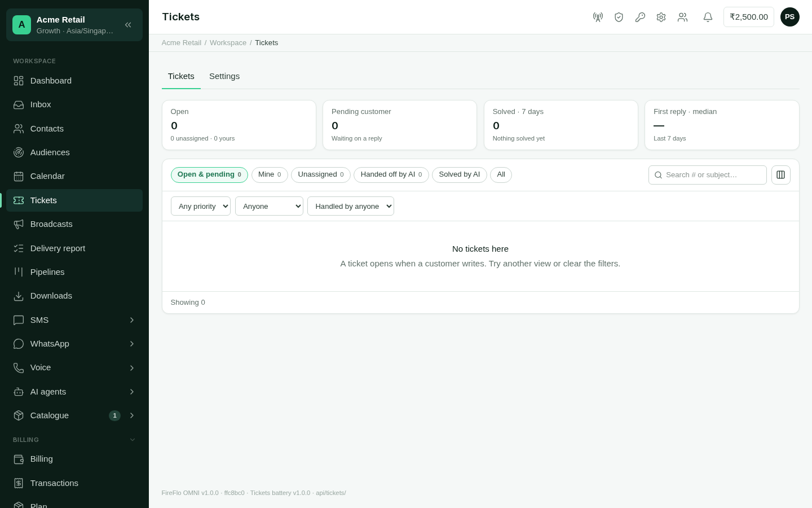Screen dimensions: 812x508
Task: Click the Solved 7 days stat card
Action: [561, 125]
